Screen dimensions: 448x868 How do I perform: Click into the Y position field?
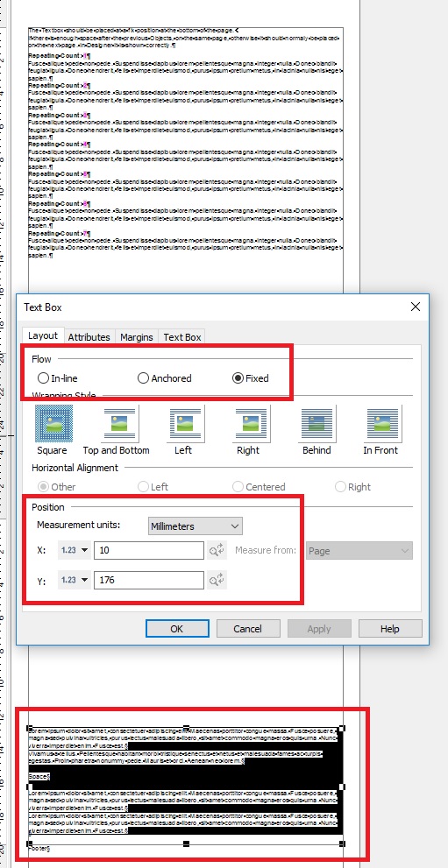pyautogui.click(x=149, y=580)
